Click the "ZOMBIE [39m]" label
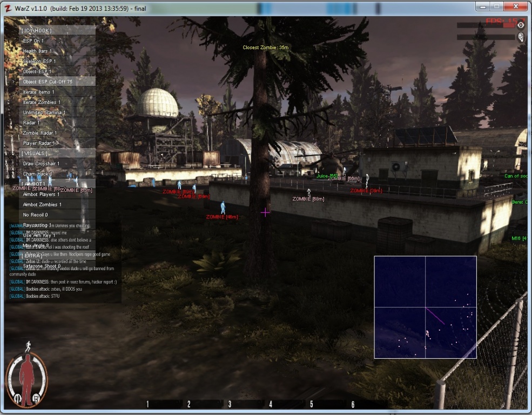 pyautogui.click(x=366, y=191)
